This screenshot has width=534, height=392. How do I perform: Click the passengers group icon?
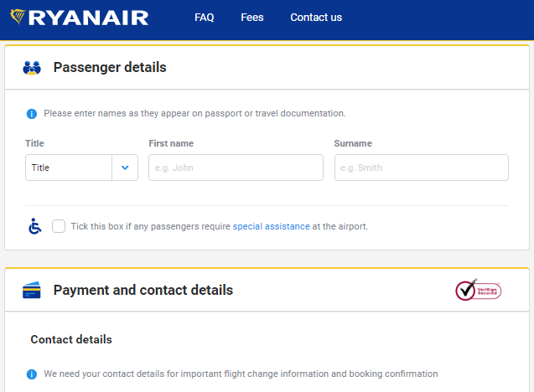[32, 68]
